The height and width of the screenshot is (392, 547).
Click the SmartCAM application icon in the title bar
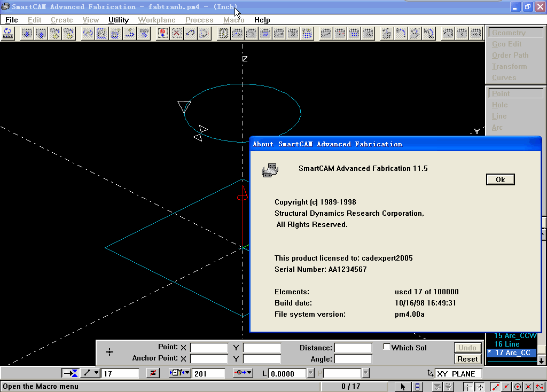tap(5, 6)
